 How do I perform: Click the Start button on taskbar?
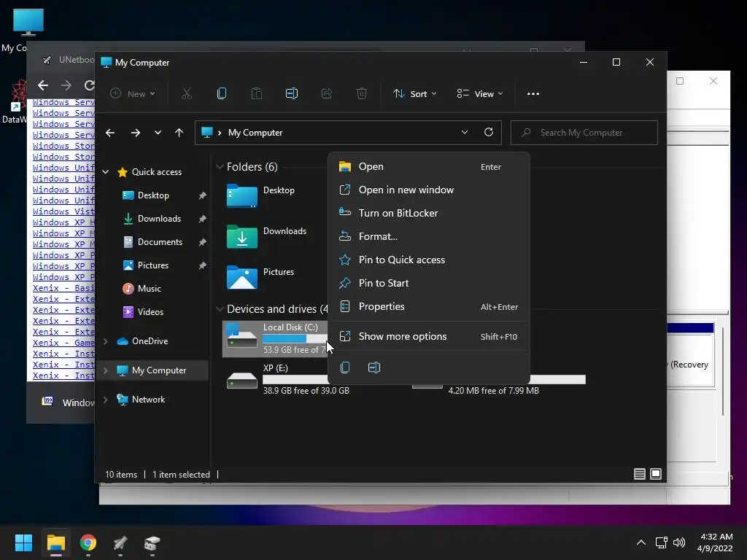[x=24, y=542]
